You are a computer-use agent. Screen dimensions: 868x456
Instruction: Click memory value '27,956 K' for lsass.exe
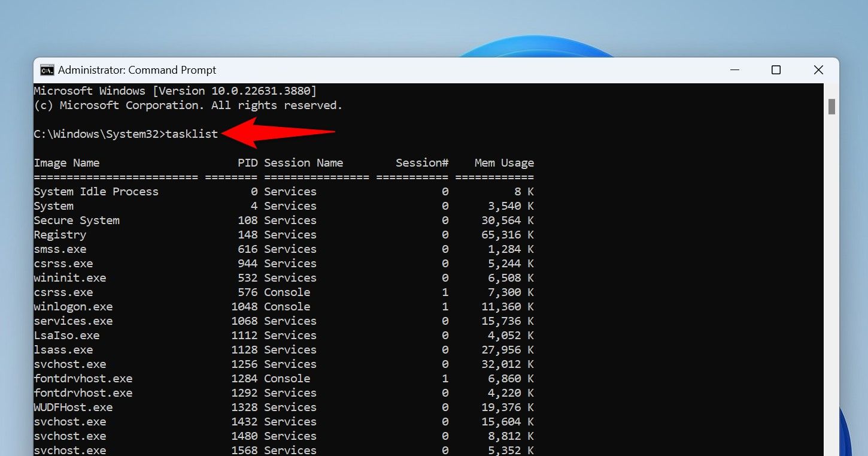(x=508, y=350)
